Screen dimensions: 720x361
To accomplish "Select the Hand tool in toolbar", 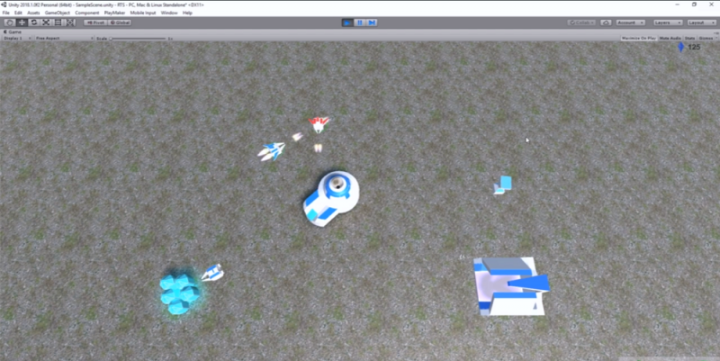I will [10, 23].
